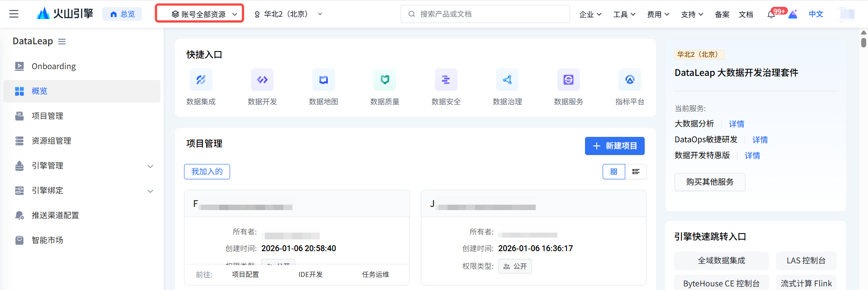Screen dimensions: 868x290
Task: Open the 账号全部资源 dropdown
Action: coord(199,14)
